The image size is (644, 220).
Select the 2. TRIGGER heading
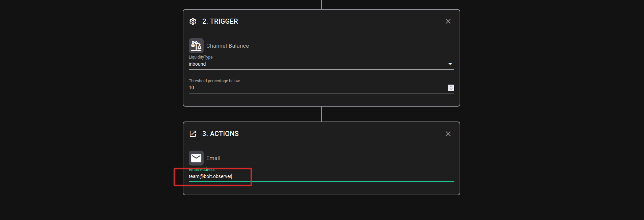(x=220, y=21)
